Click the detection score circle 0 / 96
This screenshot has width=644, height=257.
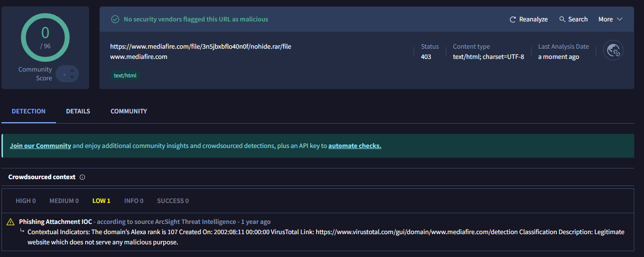click(x=45, y=37)
